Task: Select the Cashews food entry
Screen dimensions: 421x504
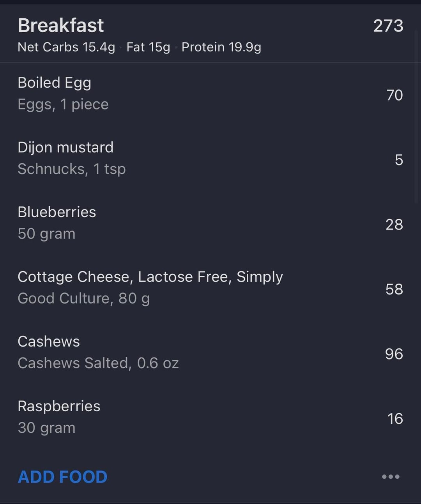Action: pyautogui.click(x=49, y=342)
